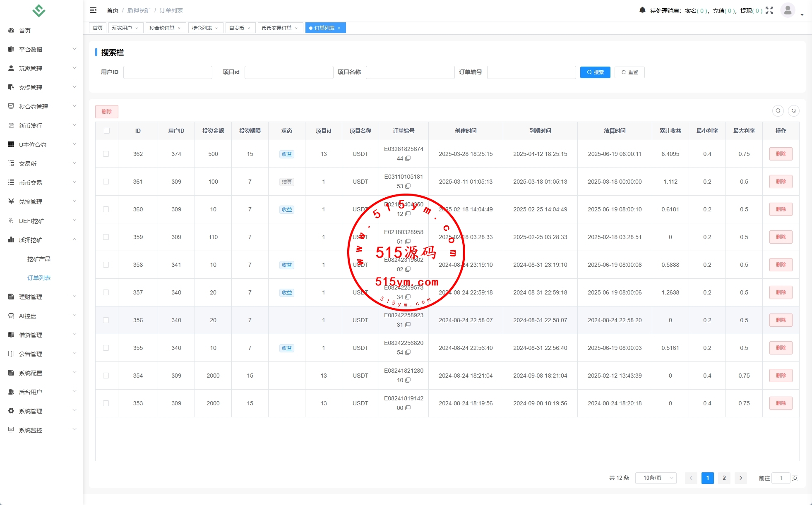
Task: Click the notification bell icon
Action: point(642,10)
